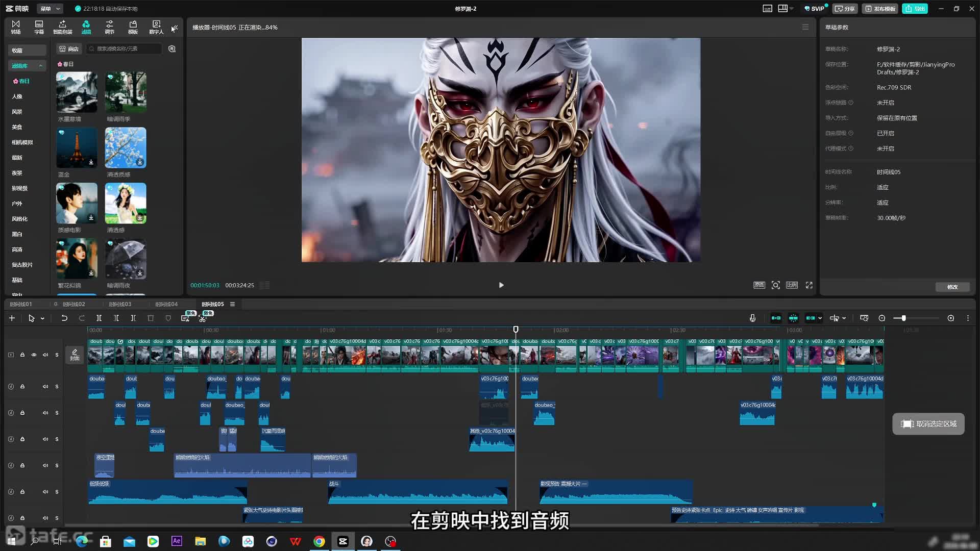The height and width of the screenshot is (551, 980).
Task: Click the 修改 modify button
Action: [x=952, y=287]
